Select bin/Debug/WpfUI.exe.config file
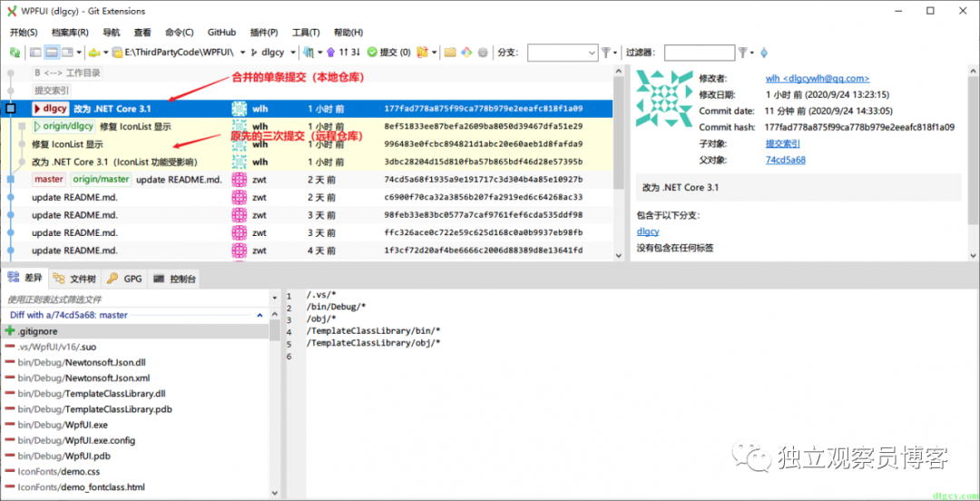Screen dimensions: 980x501 [135, 440]
